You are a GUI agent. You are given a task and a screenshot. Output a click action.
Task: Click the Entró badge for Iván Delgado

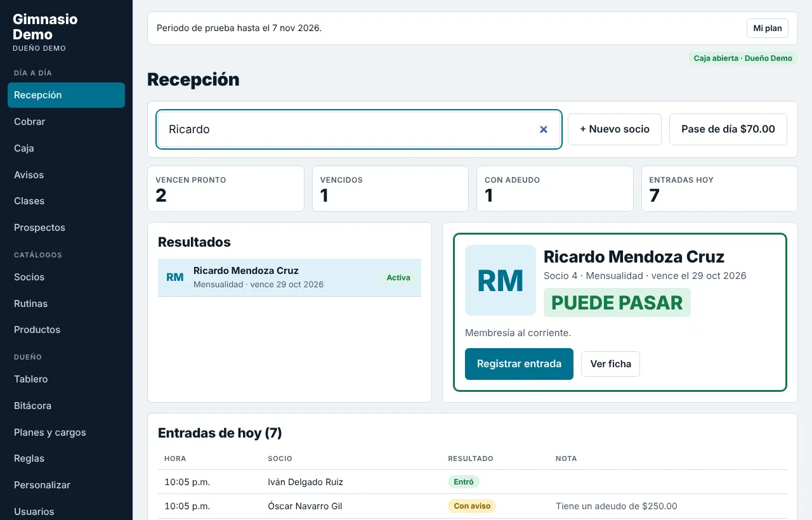(x=464, y=482)
